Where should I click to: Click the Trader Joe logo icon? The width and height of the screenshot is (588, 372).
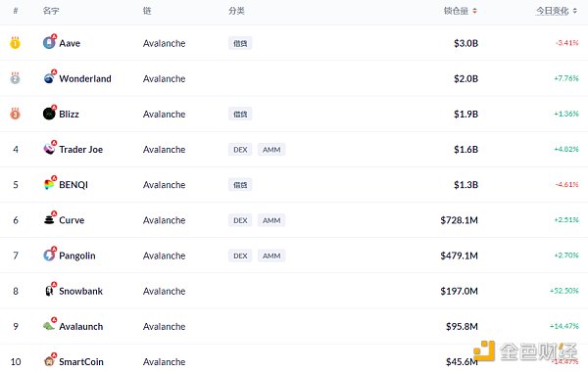coord(49,149)
